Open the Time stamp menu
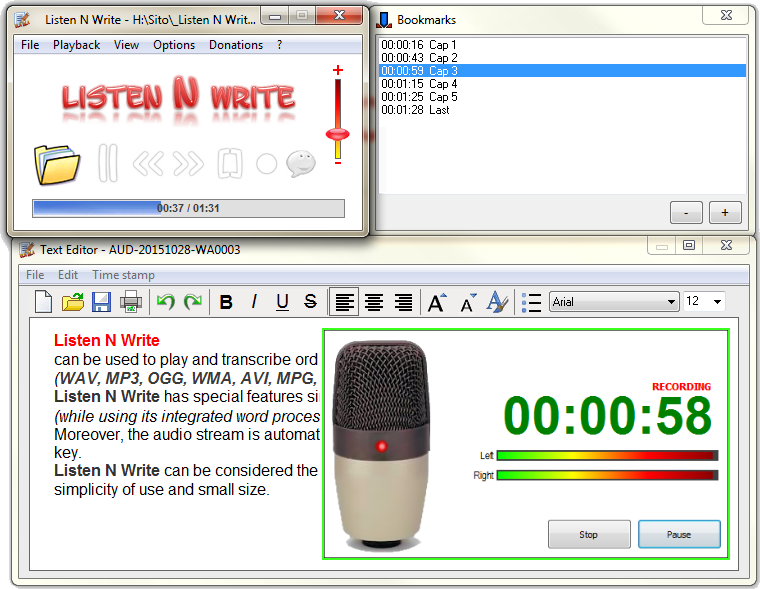Image resolution: width=760 pixels, height=589 pixels. point(123,275)
